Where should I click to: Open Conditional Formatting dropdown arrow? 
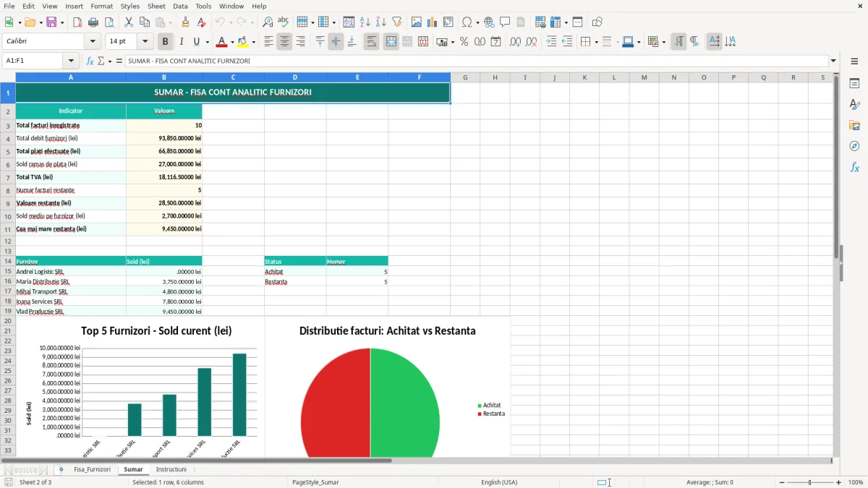663,42
